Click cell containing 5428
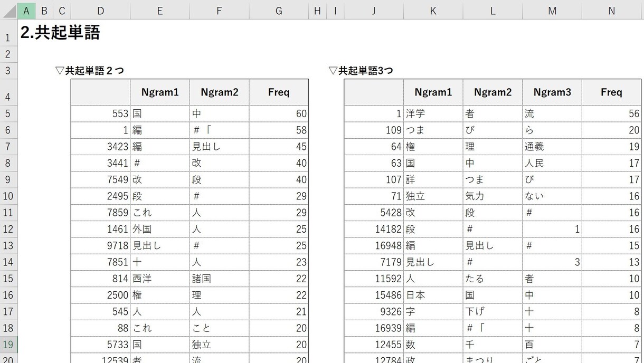The height and width of the screenshot is (363, 644). click(x=374, y=213)
